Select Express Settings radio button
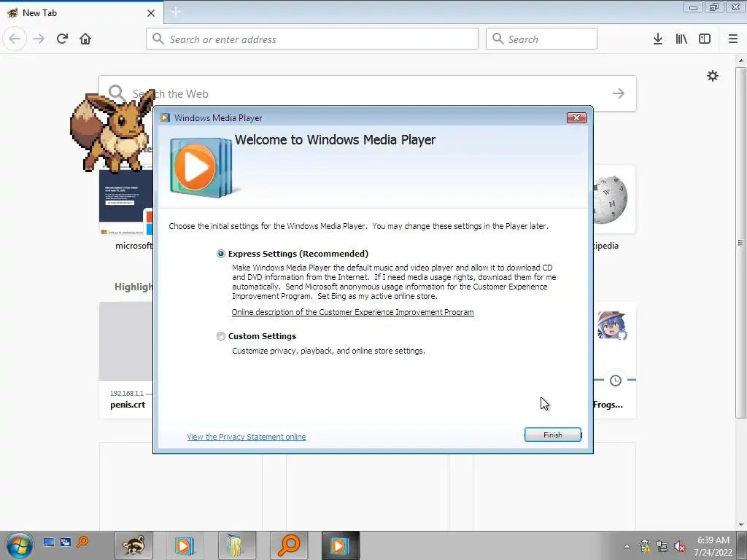747x560 pixels. [x=220, y=254]
